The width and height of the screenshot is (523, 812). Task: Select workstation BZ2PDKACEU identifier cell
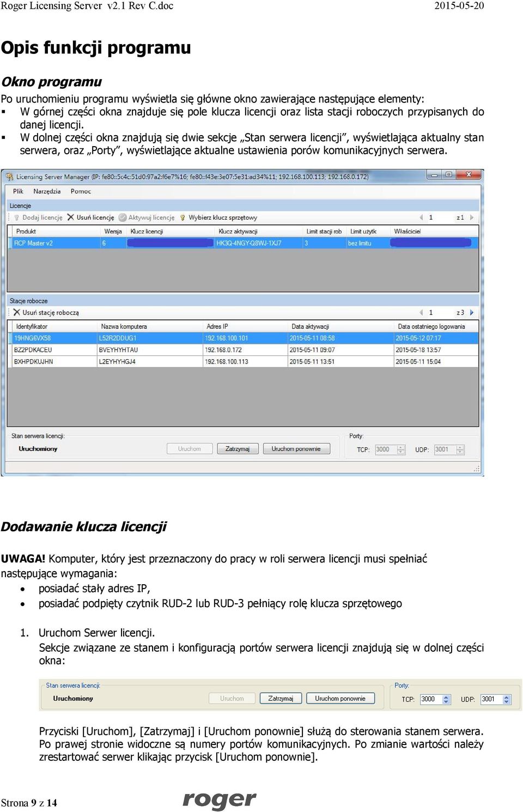(x=54, y=350)
